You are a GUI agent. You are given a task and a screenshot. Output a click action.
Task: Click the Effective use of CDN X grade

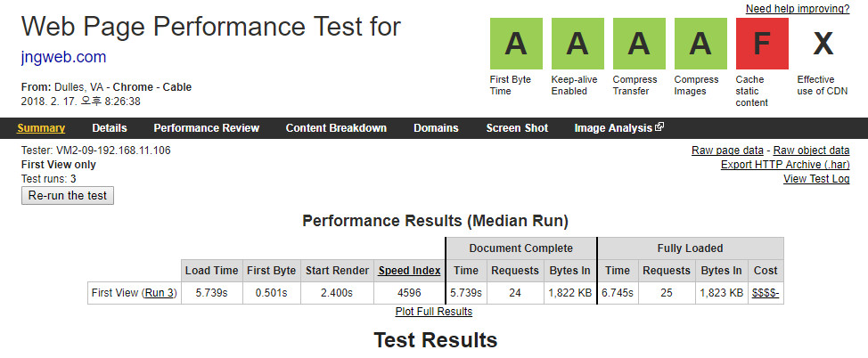(823, 44)
